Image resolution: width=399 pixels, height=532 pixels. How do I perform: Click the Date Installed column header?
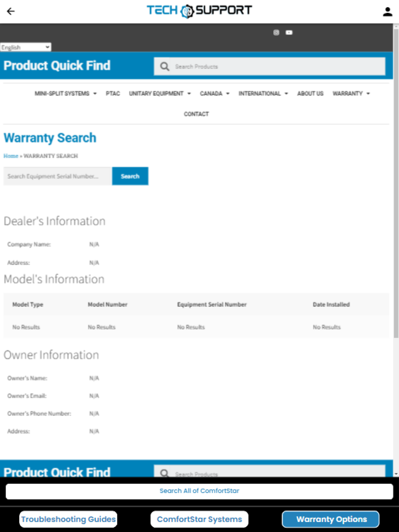[x=331, y=305]
